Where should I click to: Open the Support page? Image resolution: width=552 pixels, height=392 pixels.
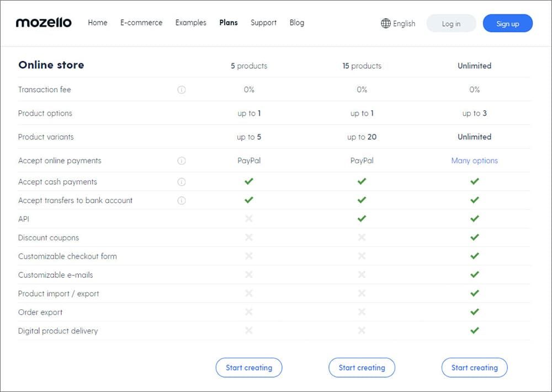tap(264, 23)
